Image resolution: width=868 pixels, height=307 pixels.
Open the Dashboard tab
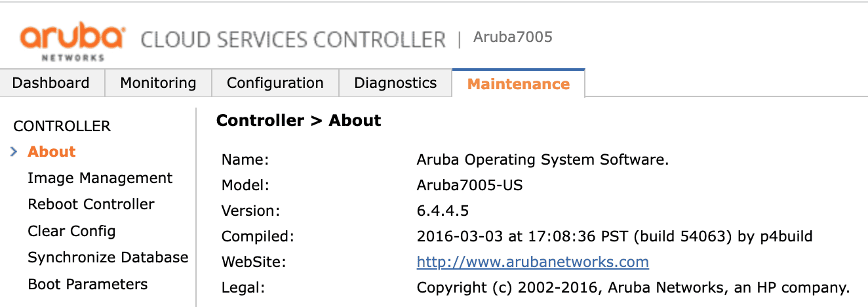click(x=51, y=83)
